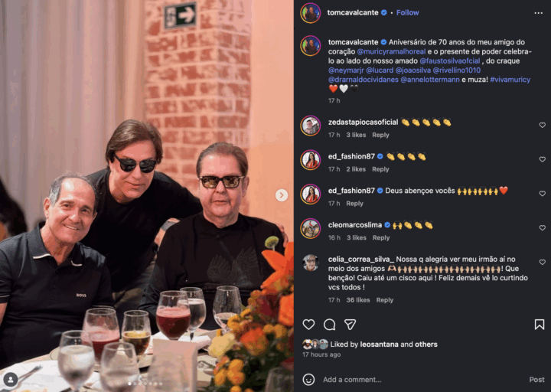View 36 likes on celia's comment
This screenshot has width=551, height=392.
[357, 300]
